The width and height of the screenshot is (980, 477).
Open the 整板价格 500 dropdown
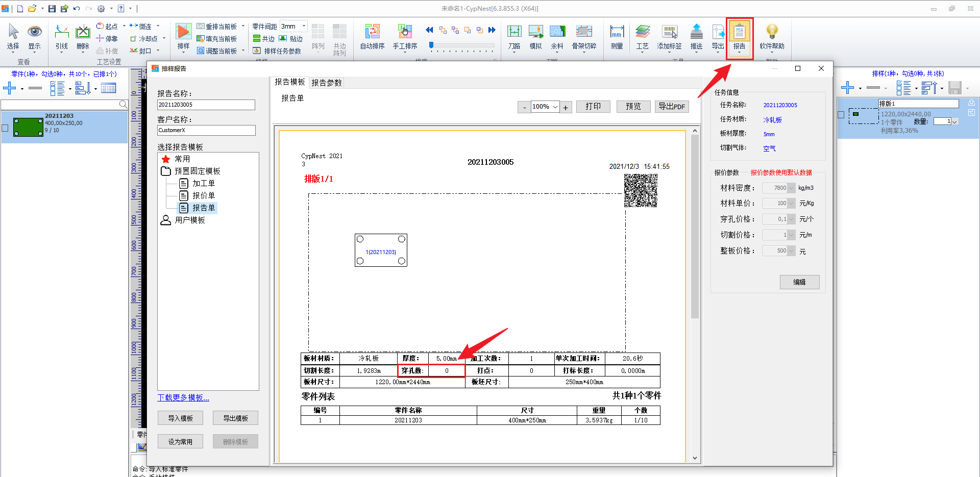(x=791, y=251)
